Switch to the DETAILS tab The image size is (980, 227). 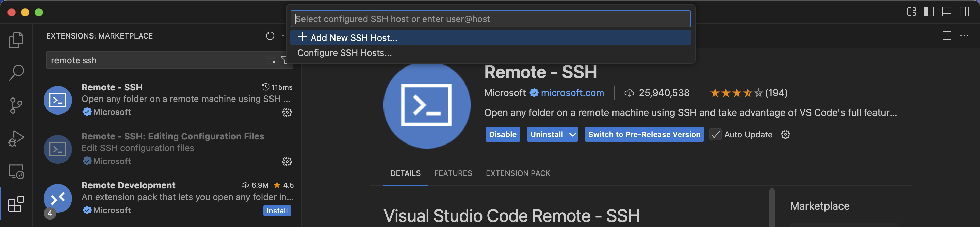(x=405, y=173)
